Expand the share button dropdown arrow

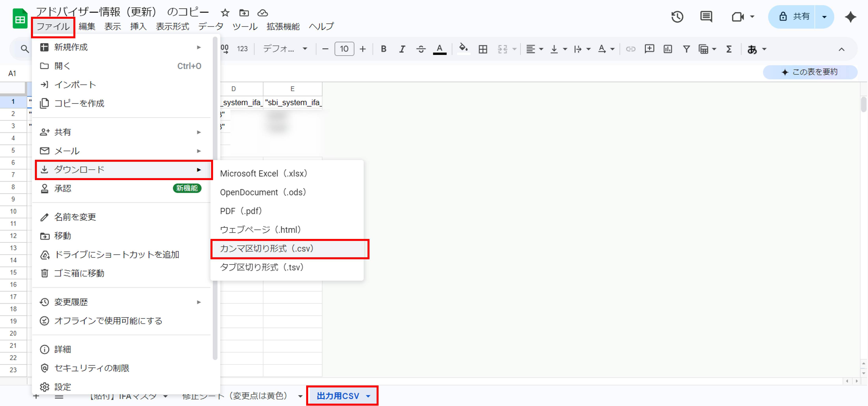[824, 17]
